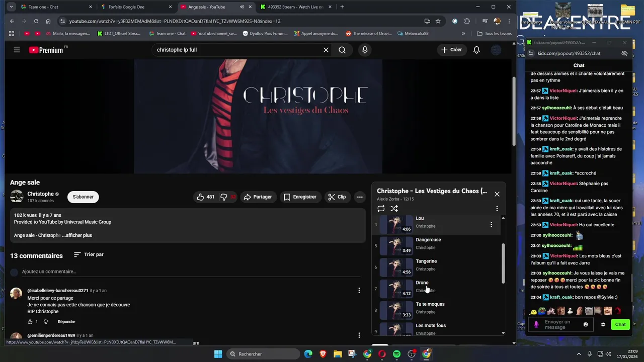Open Chrome media controls icon
This screenshot has height=362, width=644.
(x=485, y=21)
